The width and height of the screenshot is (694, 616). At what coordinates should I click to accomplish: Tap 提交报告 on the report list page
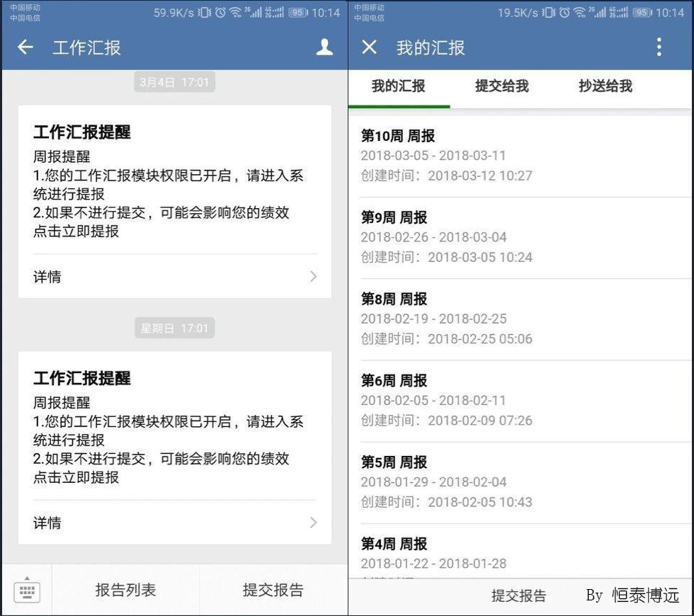click(519, 595)
